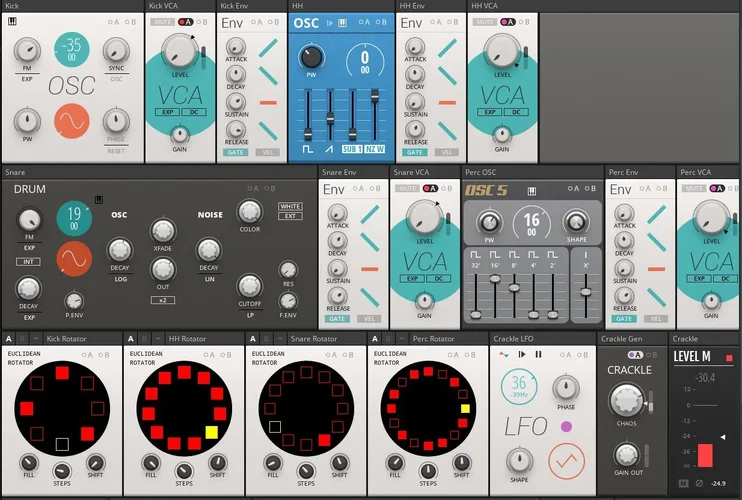Click the keyboard icon in Kick OSC block

pyautogui.click(x=13, y=21)
